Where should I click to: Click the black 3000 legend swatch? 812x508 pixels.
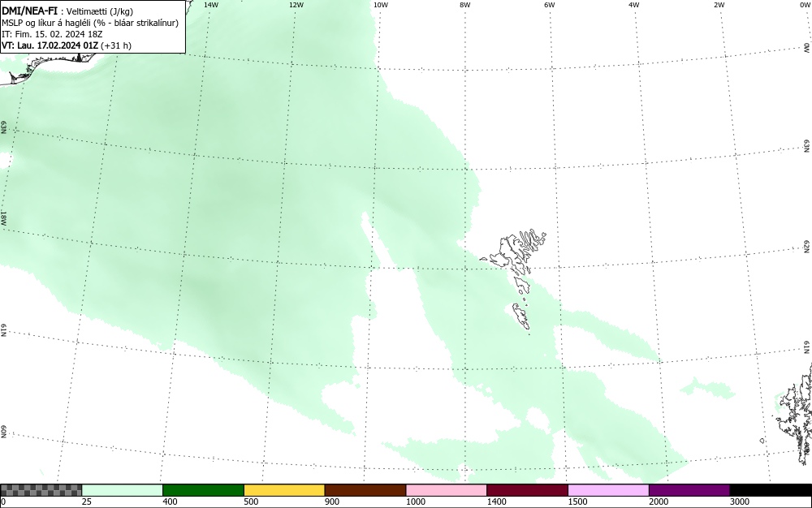tap(771, 490)
